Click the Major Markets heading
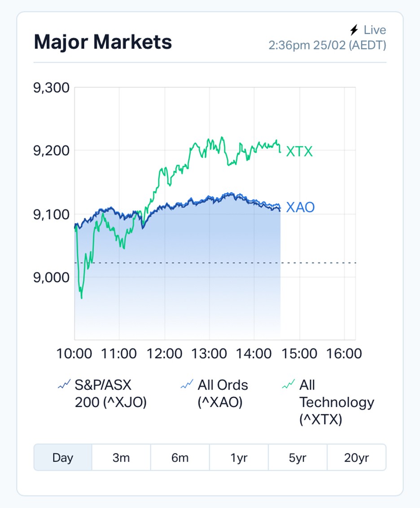This screenshot has height=508, width=420. pyautogui.click(x=103, y=42)
